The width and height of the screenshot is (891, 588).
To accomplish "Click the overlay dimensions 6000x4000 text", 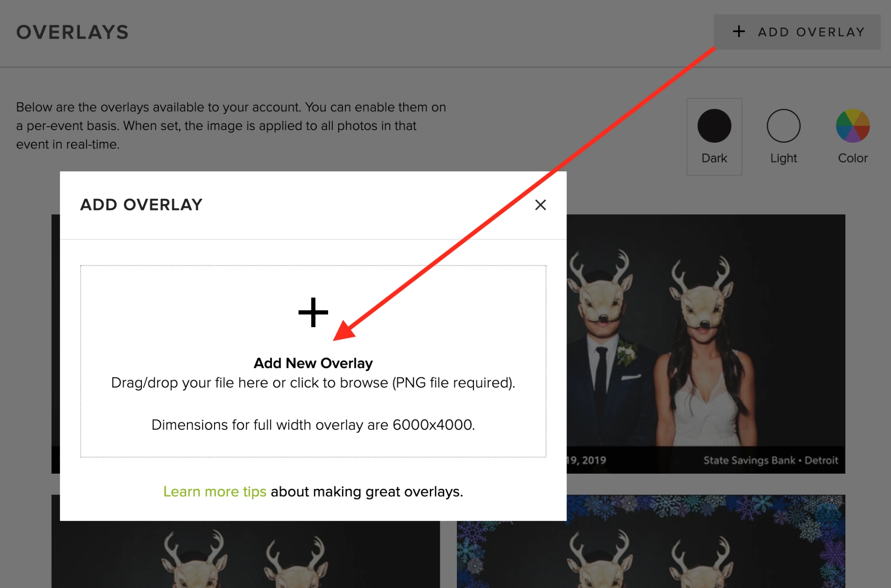I will tap(313, 424).
